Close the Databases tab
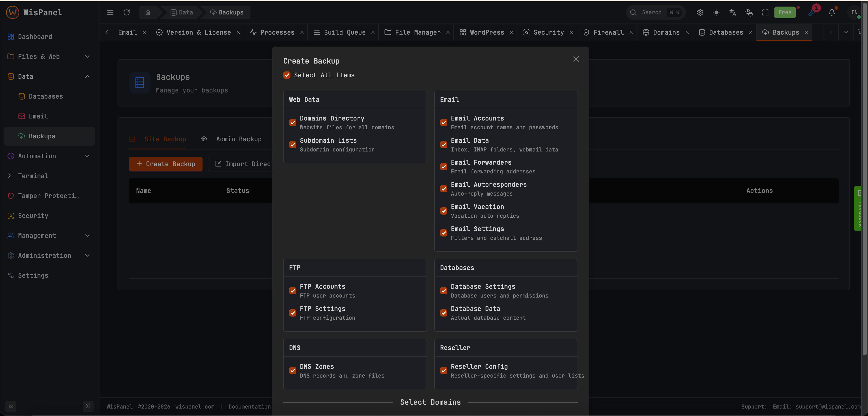This screenshot has width=868, height=416. (750, 32)
